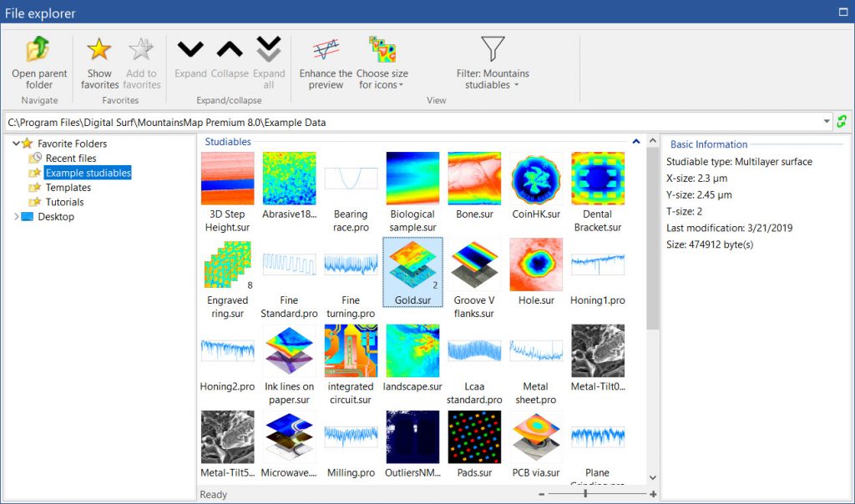Open the Tutorials favorite folder

coord(64,202)
